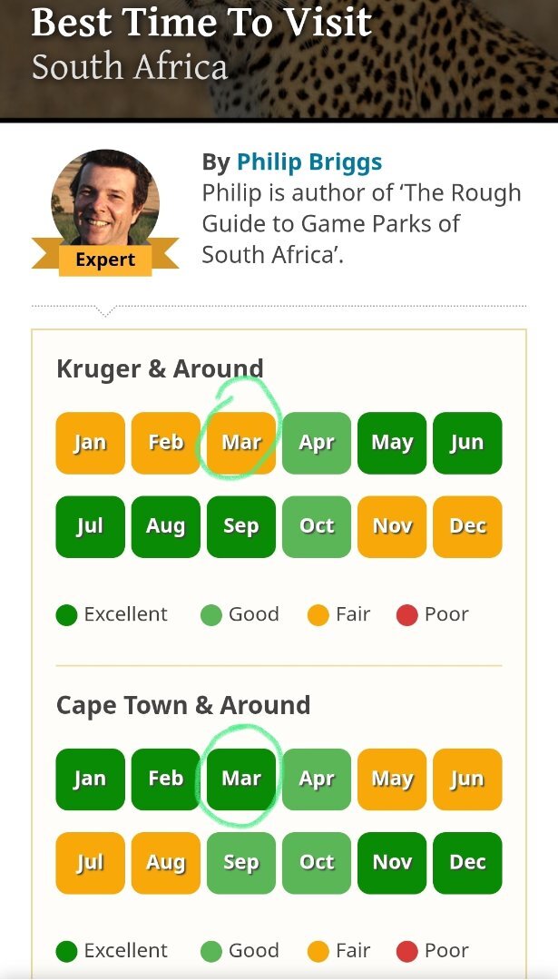The width and height of the screenshot is (558, 980).
Task: Select Aug under Kruger & Around
Action: pos(165,526)
